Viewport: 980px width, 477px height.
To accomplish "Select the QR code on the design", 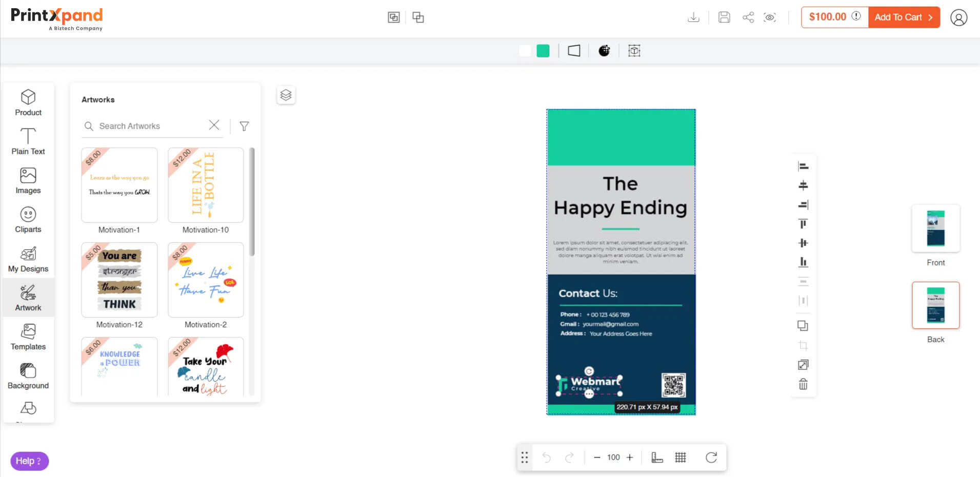I will pyautogui.click(x=673, y=385).
